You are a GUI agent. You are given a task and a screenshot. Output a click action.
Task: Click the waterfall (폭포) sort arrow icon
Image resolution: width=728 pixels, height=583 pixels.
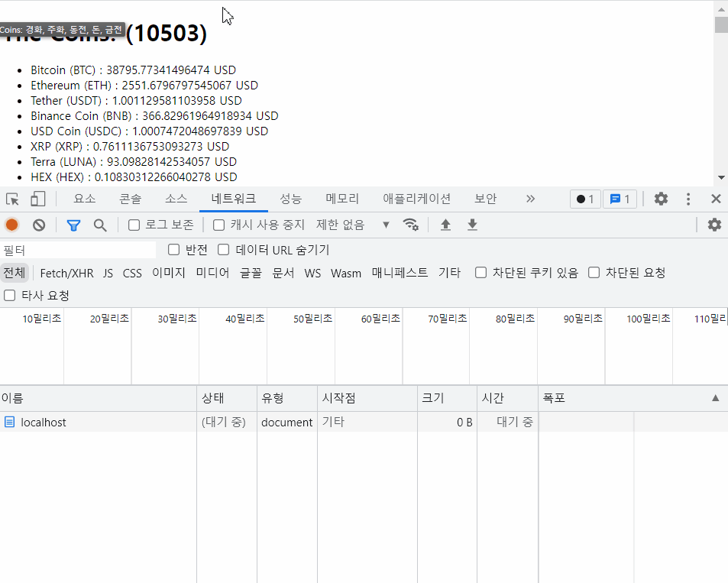click(x=716, y=398)
